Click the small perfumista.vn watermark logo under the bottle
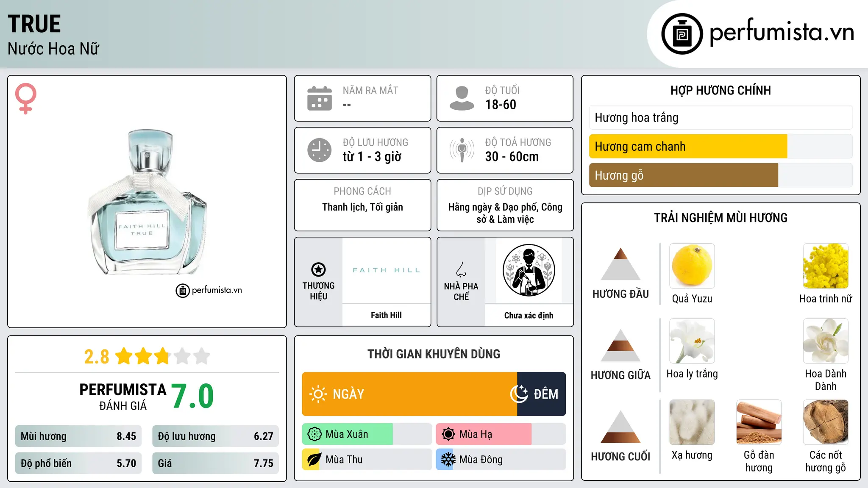868x488 pixels. 209,291
